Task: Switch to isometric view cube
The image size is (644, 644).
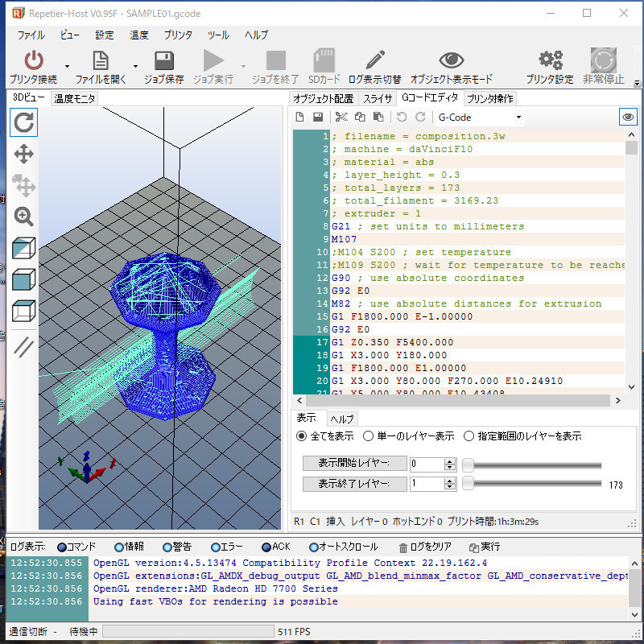Action: (x=24, y=248)
